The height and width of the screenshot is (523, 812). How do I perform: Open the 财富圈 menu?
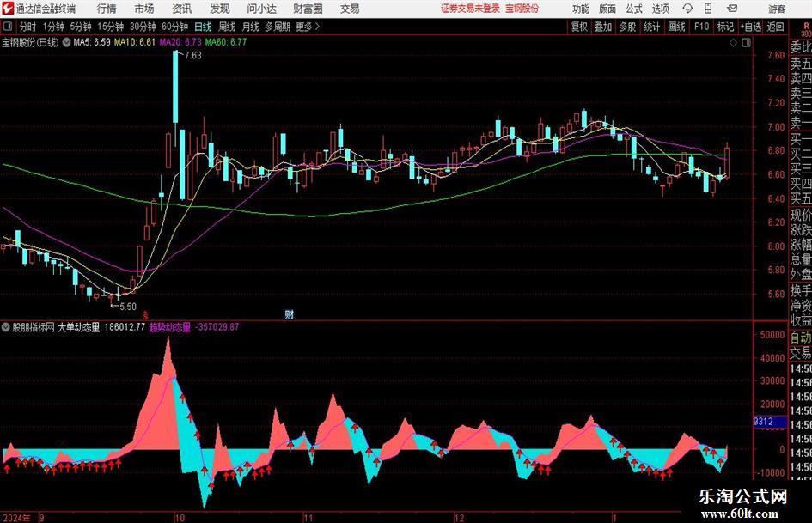(308, 9)
